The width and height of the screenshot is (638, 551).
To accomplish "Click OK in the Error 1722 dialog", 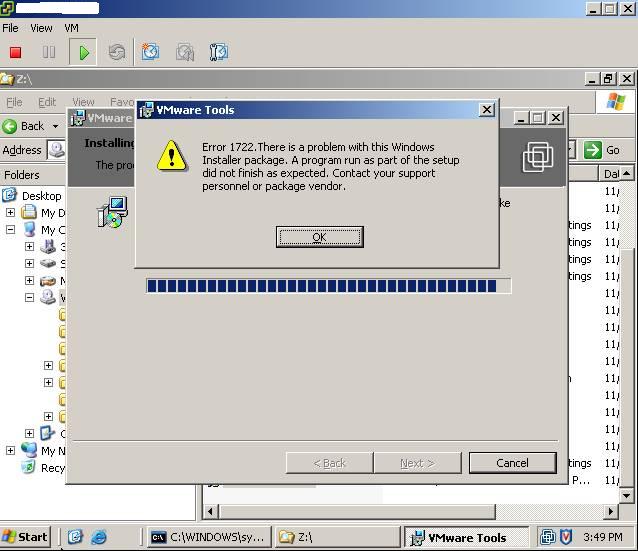I will (319, 237).
